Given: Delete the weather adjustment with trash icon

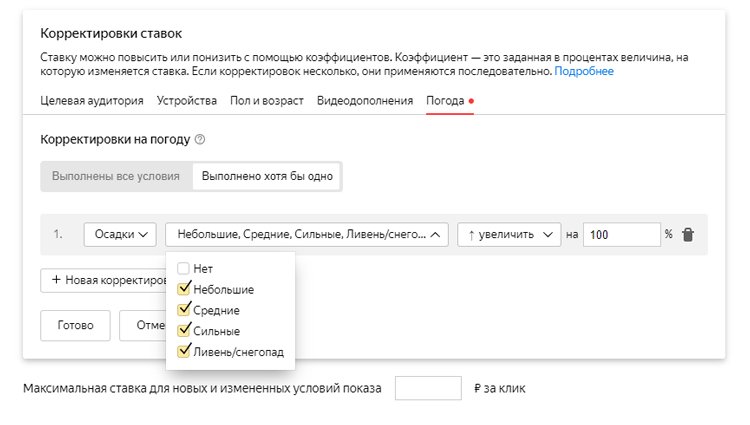Looking at the screenshot, I should [688, 235].
